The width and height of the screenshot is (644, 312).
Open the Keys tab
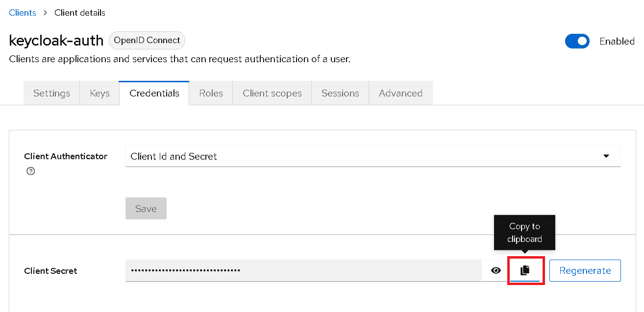[x=99, y=93]
